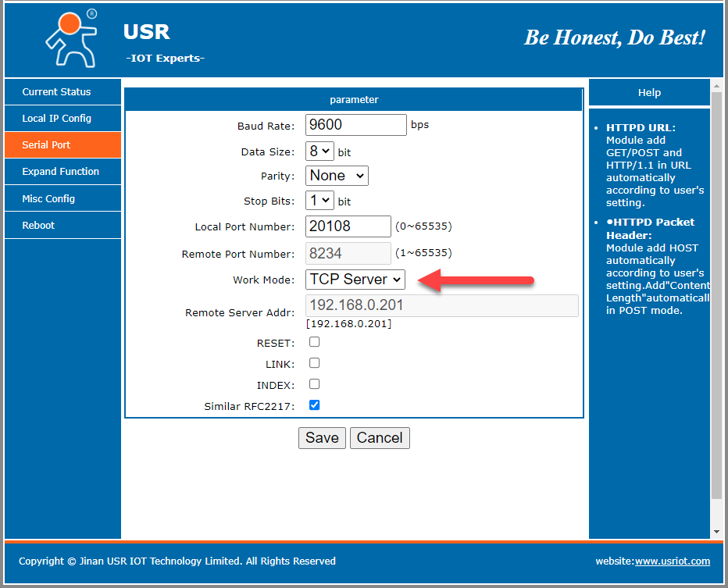Open the Misc Config page

tap(62, 198)
